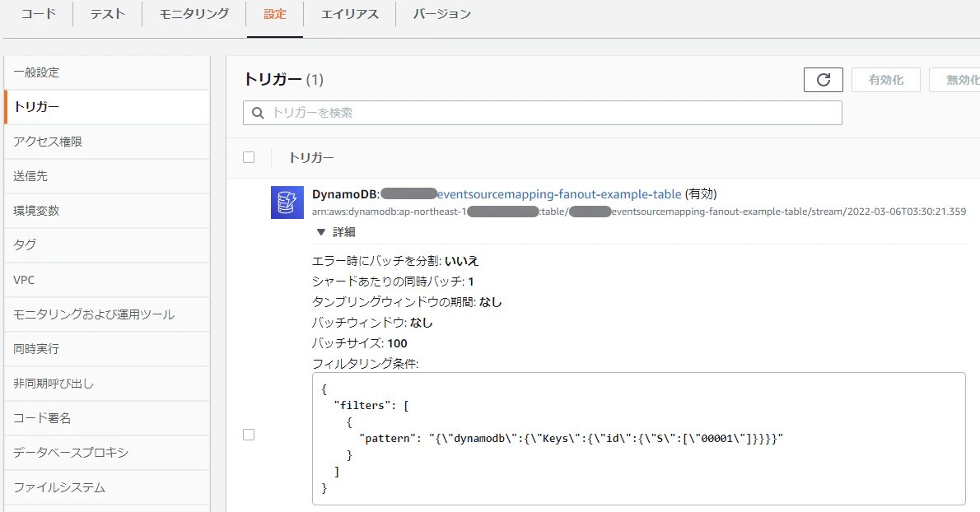This screenshot has height=512, width=980.
Task: Open タグ in the sidebar
Action: [107, 244]
